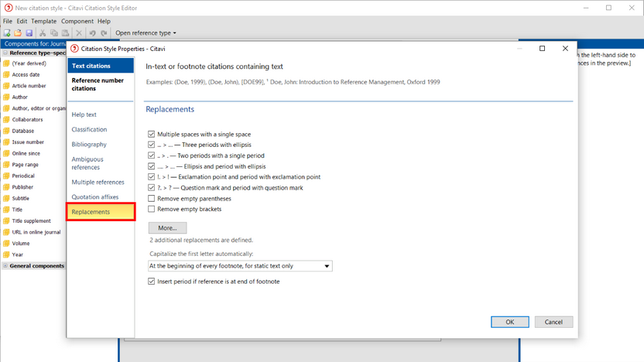Click the icon beside Publisher component
This screenshot has height=362, width=644.
6,187
